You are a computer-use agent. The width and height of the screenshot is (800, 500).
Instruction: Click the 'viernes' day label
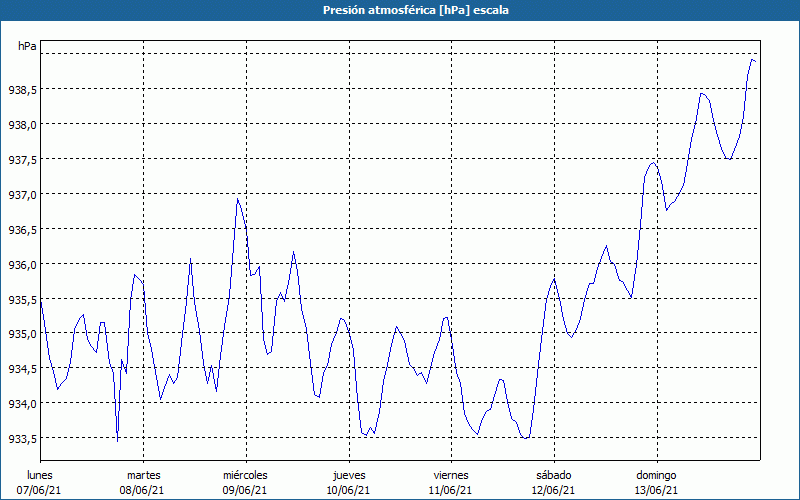(x=451, y=475)
